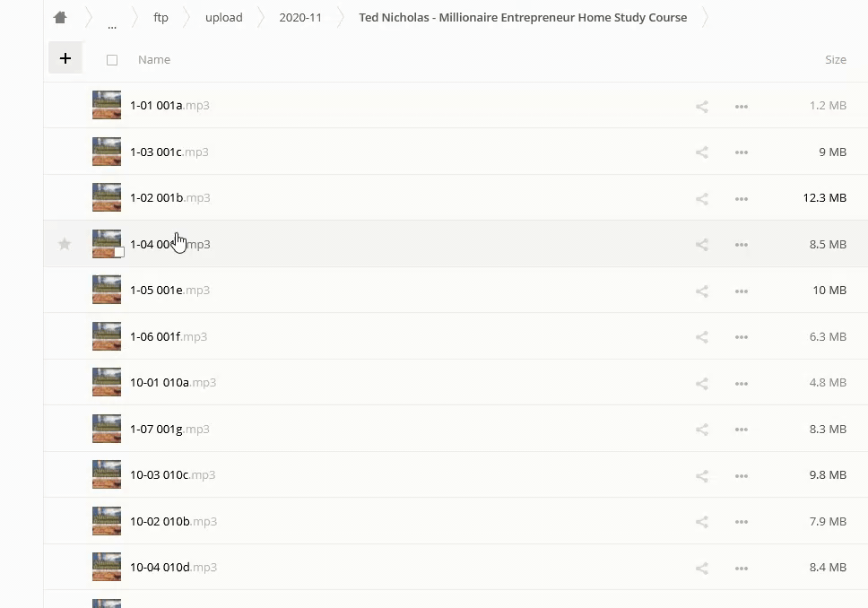Click share icon for 10-01 010a.mp3

tap(702, 383)
